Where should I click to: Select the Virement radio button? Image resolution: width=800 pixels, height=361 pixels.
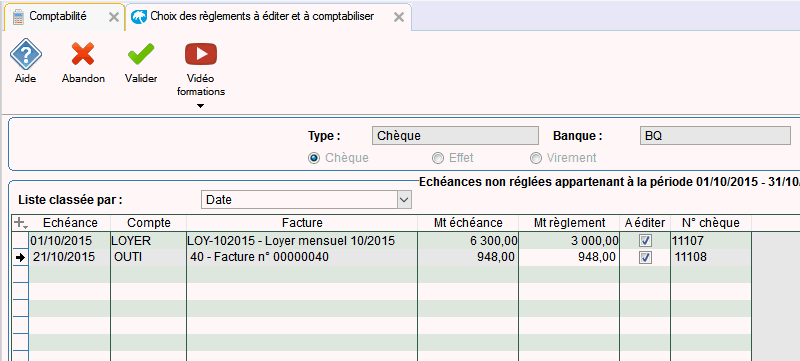point(536,159)
